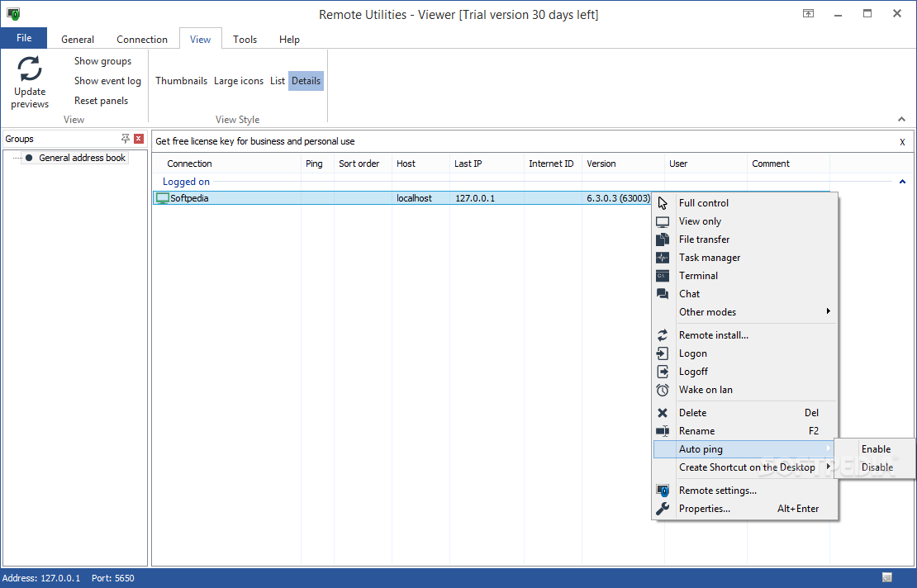Click the View only monitor icon

tap(662, 221)
